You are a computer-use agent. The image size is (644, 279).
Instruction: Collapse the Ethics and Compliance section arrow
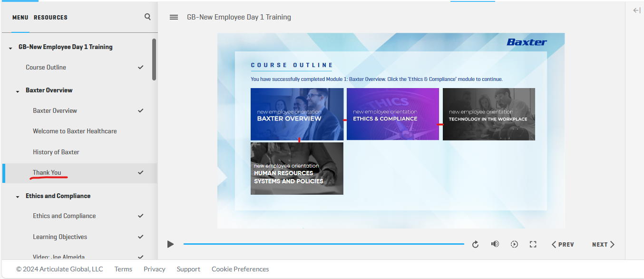click(x=18, y=197)
